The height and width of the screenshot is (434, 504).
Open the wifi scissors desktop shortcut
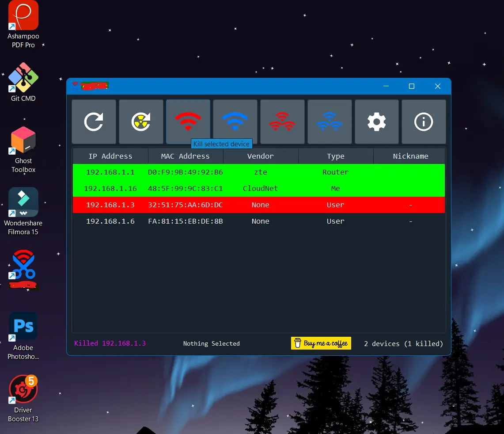[x=23, y=269]
